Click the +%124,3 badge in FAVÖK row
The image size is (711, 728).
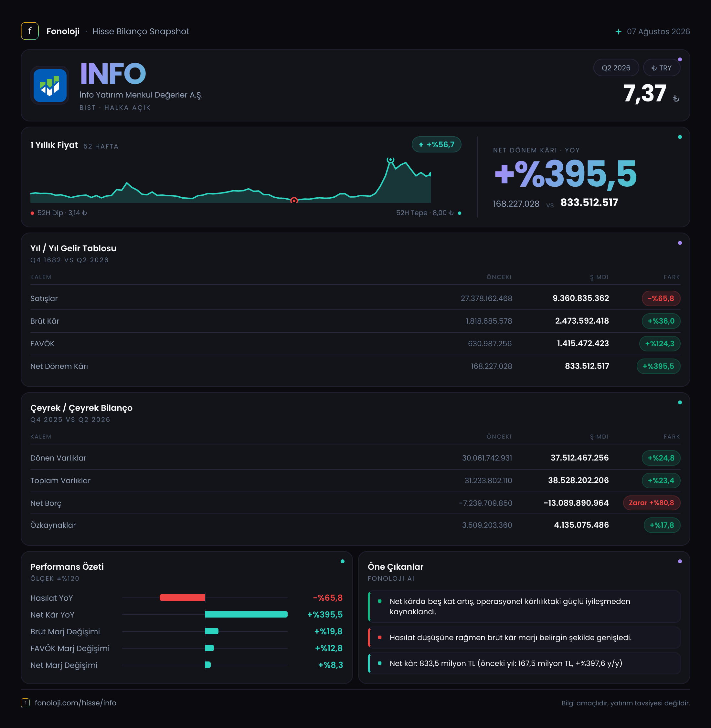[660, 344]
